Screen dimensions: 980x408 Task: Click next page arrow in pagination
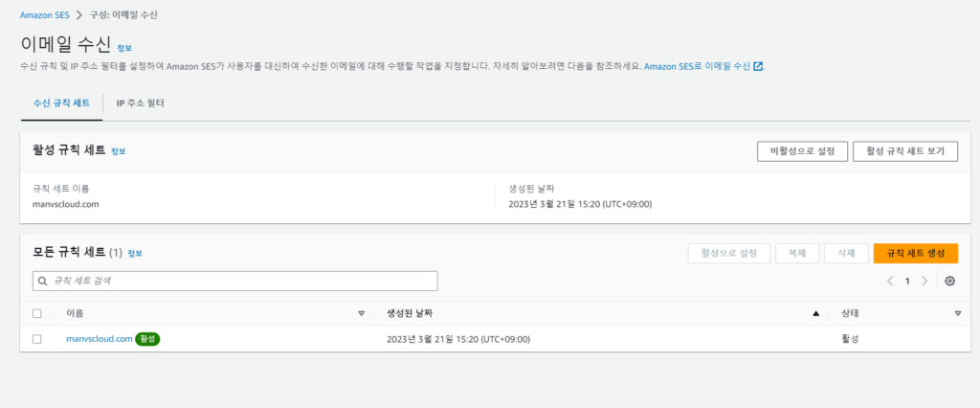coord(924,281)
